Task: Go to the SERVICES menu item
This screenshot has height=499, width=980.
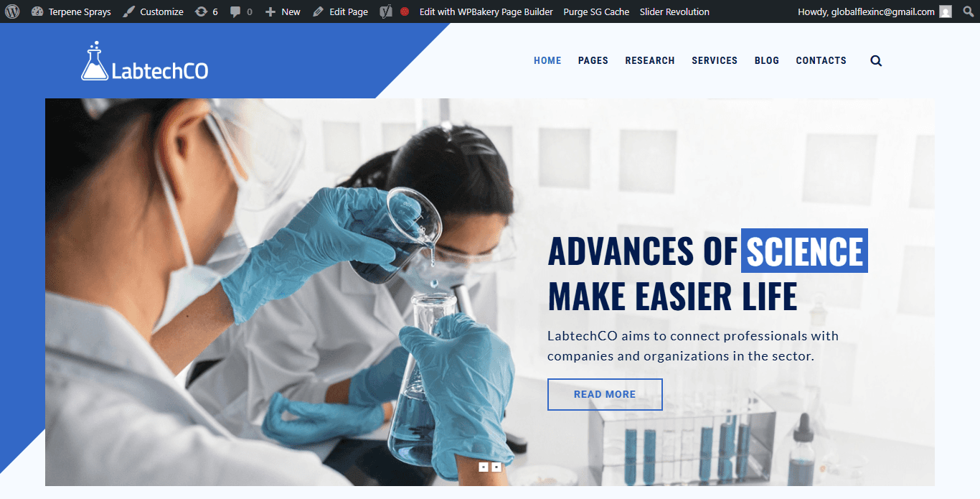Action: pyautogui.click(x=715, y=60)
